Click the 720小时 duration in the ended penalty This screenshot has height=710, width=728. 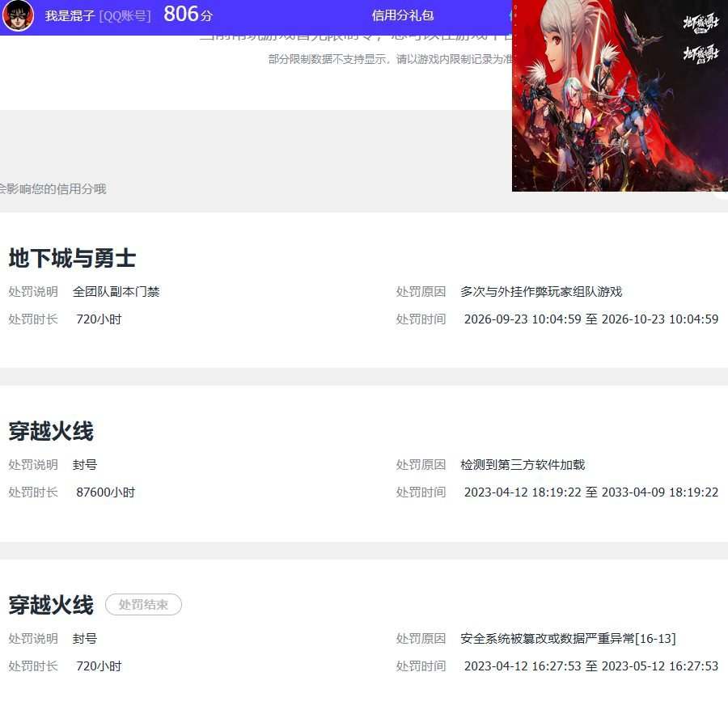[99, 666]
